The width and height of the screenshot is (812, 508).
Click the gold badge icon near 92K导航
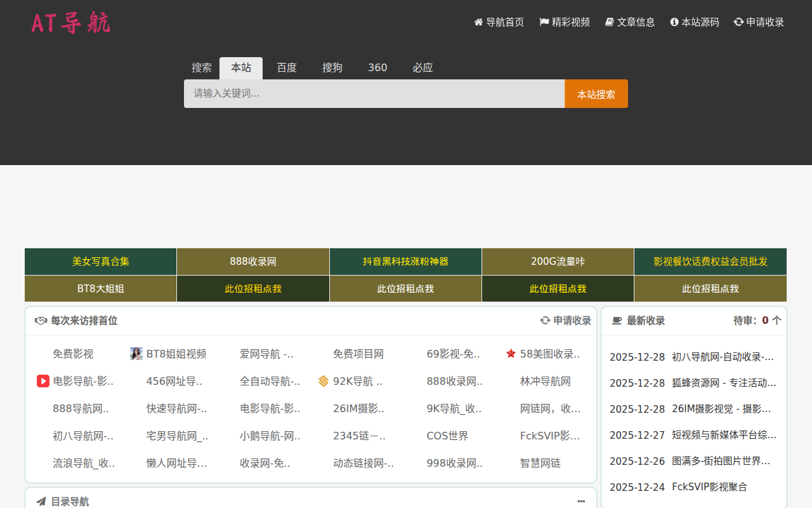322,381
